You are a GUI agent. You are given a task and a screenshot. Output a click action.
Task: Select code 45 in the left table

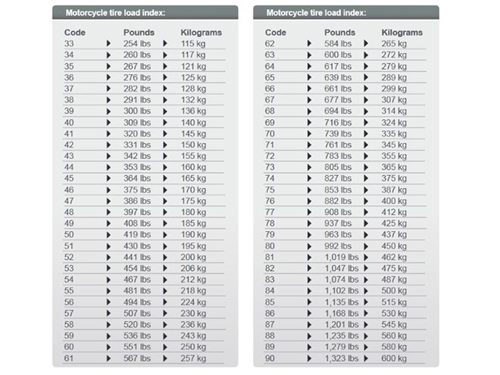(x=69, y=178)
